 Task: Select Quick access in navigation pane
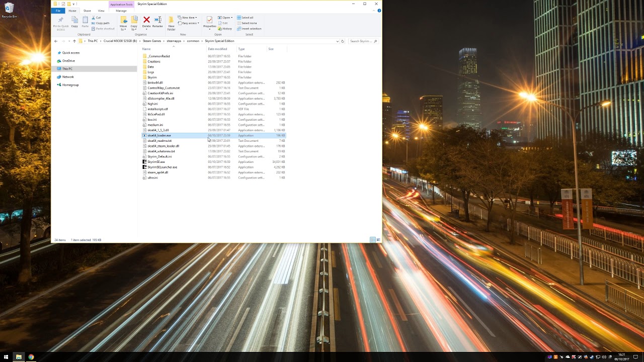click(x=71, y=53)
